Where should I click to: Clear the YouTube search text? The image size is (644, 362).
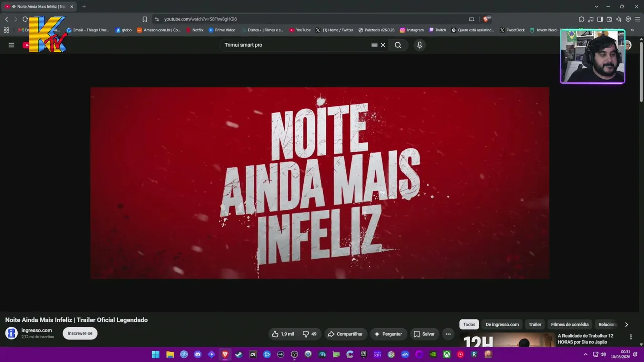(383, 45)
